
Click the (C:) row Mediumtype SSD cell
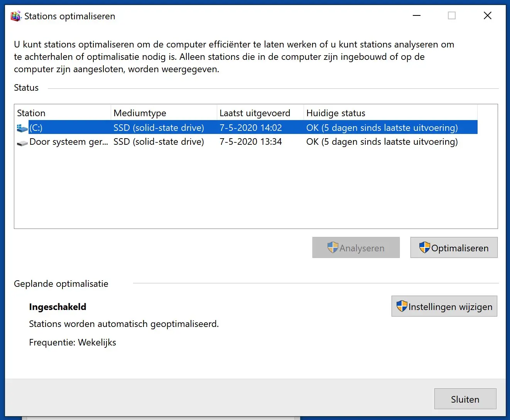click(x=159, y=128)
